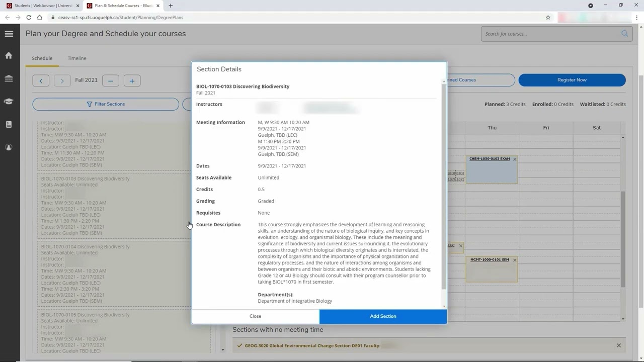The image size is (644, 362).
Task: Open MGMT-1000-0101 SEM calendar entry
Action: pos(489,260)
